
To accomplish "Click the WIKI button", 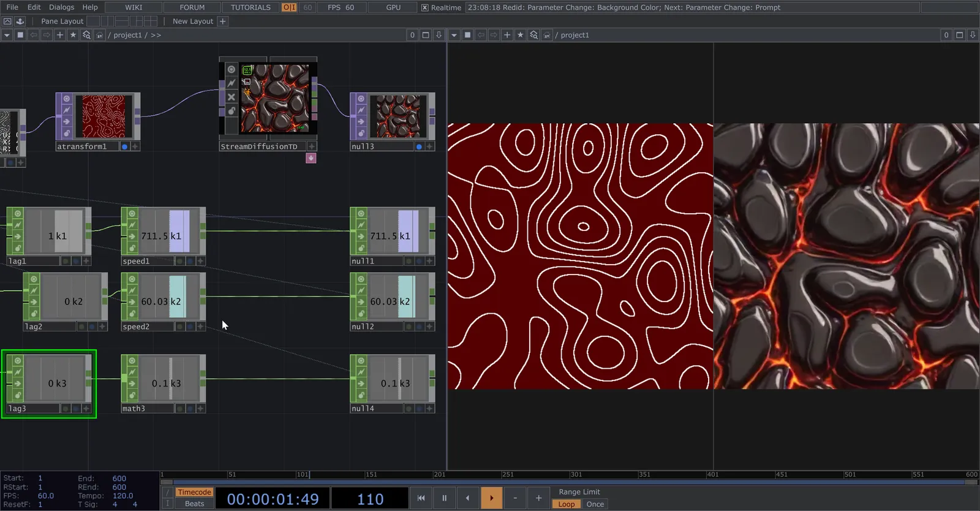I will pos(134,7).
